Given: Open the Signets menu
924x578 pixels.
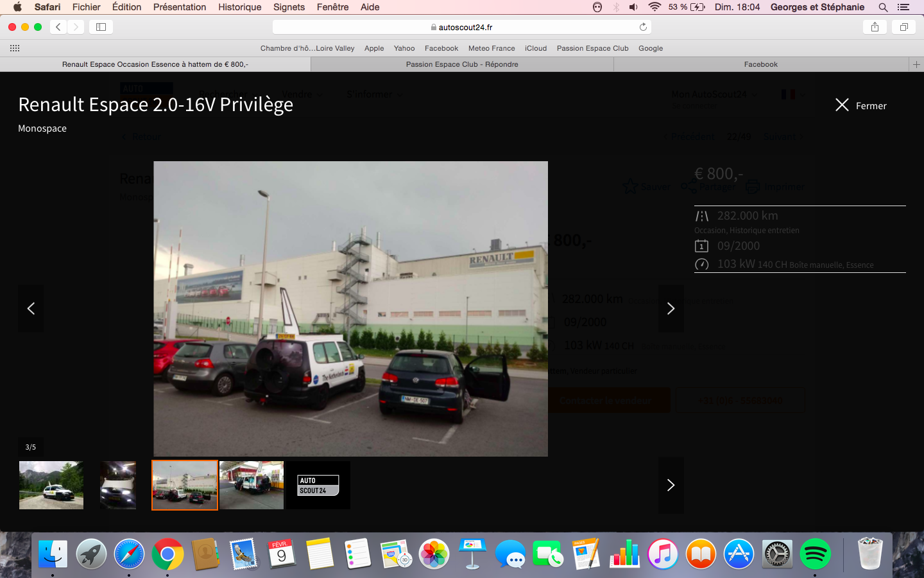Looking at the screenshot, I should coord(289,7).
